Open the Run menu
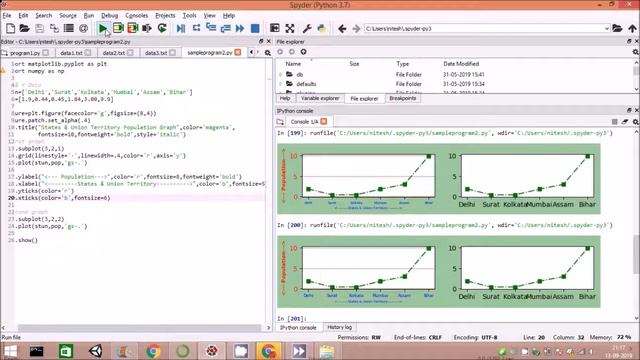 pyautogui.click(x=89, y=16)
